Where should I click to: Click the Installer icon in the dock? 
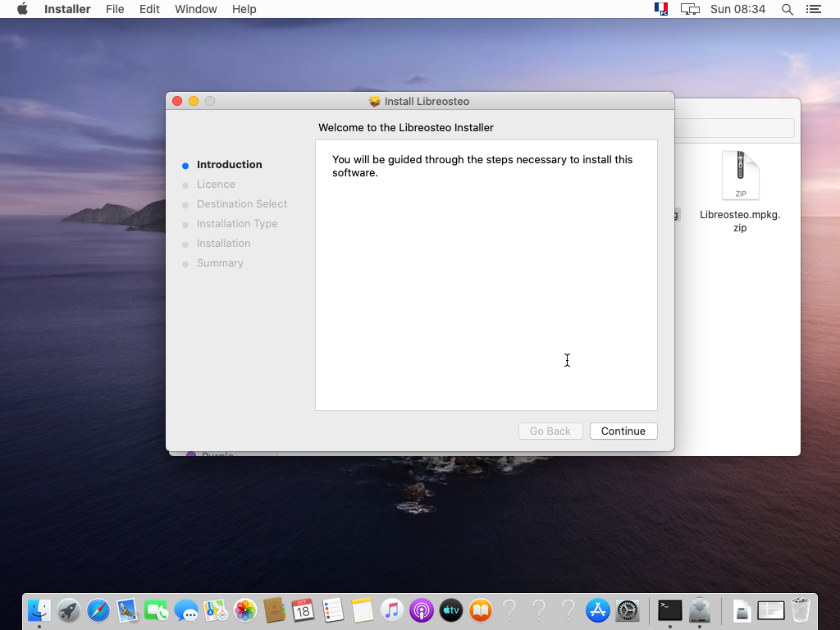(x=699, y=610)
